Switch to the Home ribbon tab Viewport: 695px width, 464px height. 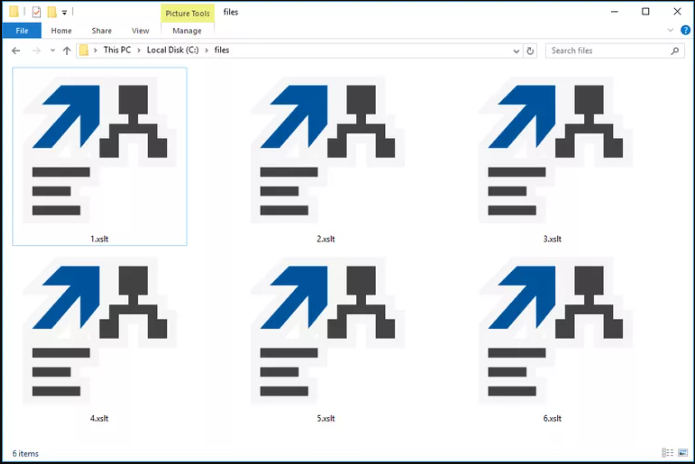[x=61, y=31]
